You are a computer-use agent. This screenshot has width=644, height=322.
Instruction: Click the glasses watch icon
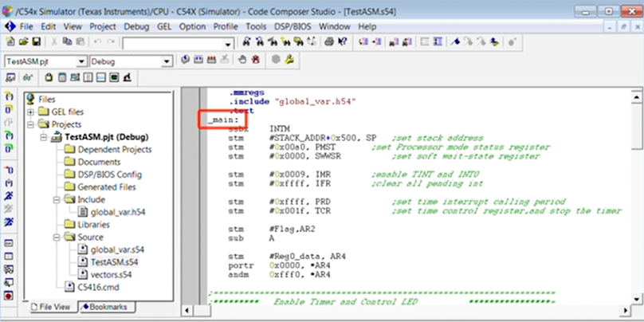28,77
